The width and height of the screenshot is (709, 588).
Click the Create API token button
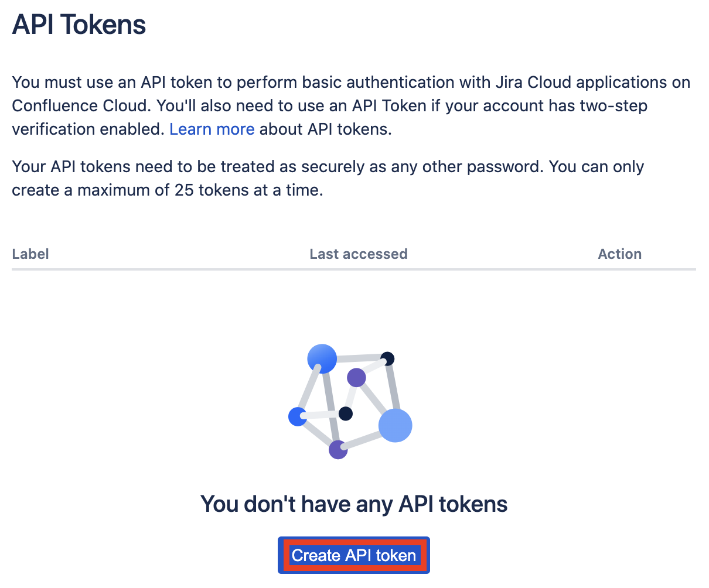[x=354, y=555]
